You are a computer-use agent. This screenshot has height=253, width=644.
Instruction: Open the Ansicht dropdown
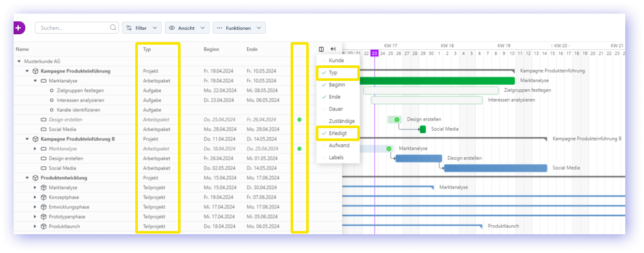[x=187, y=28]
